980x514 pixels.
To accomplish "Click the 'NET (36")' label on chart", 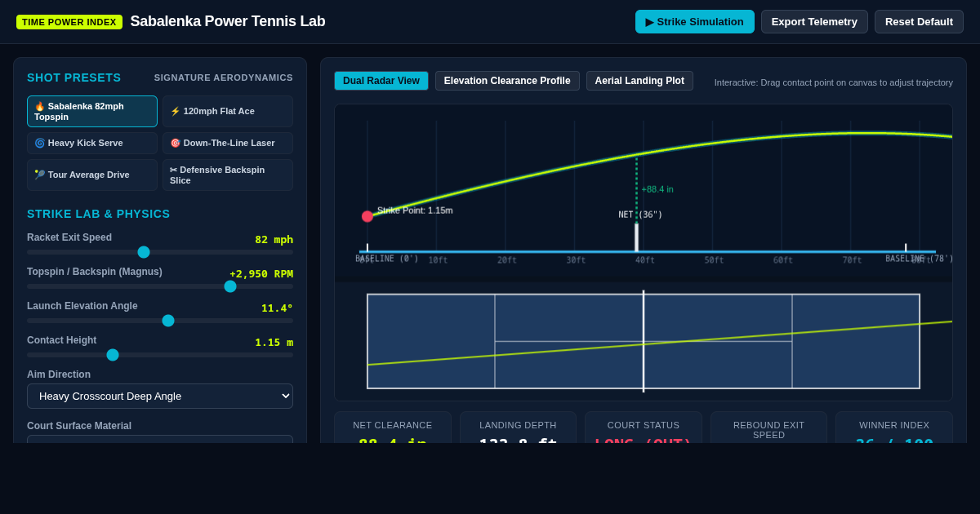I will click(x=640, y=215).
